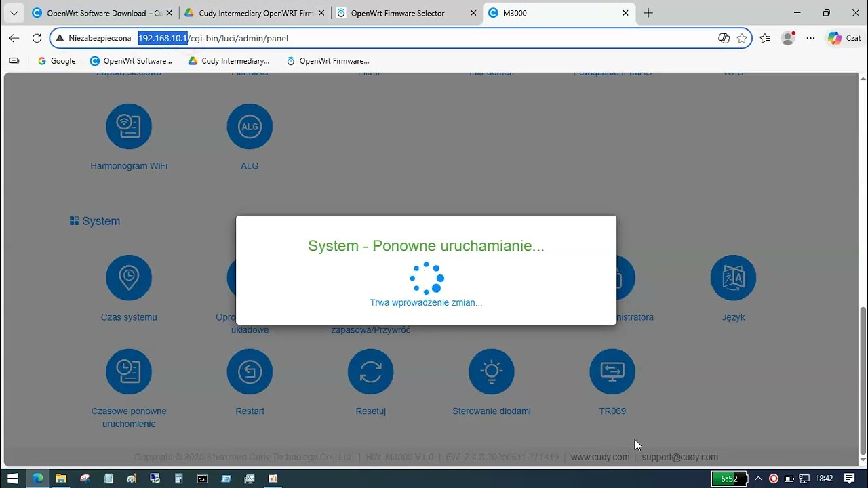This screenshot has width=868, height=488.
Task: Open Calculator in taskbar
Action: [179, 479]
